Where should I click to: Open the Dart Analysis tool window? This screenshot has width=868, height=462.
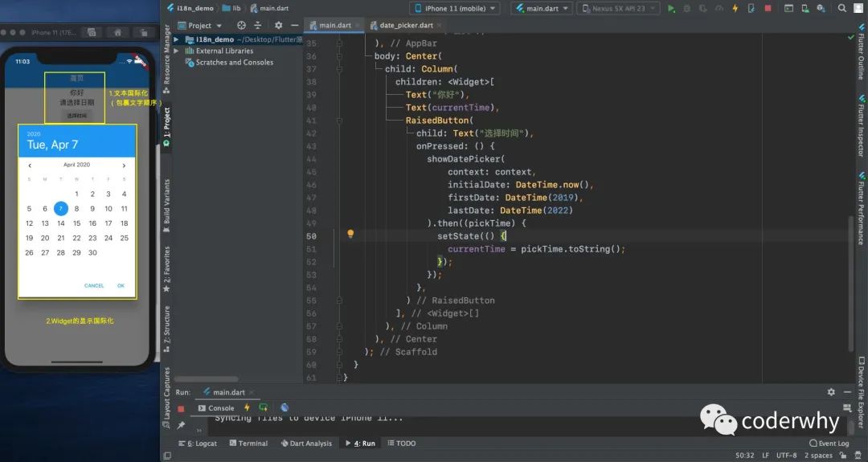[306, 444]
